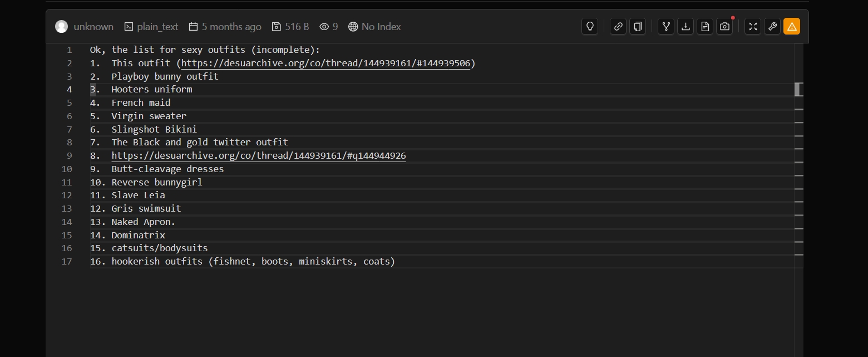Download the paste with the download icon

point(685,26)
